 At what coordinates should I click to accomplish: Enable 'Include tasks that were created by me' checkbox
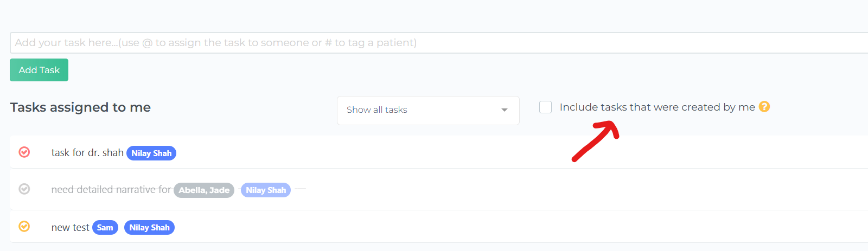pyautogui.click(x=546, y=107)
